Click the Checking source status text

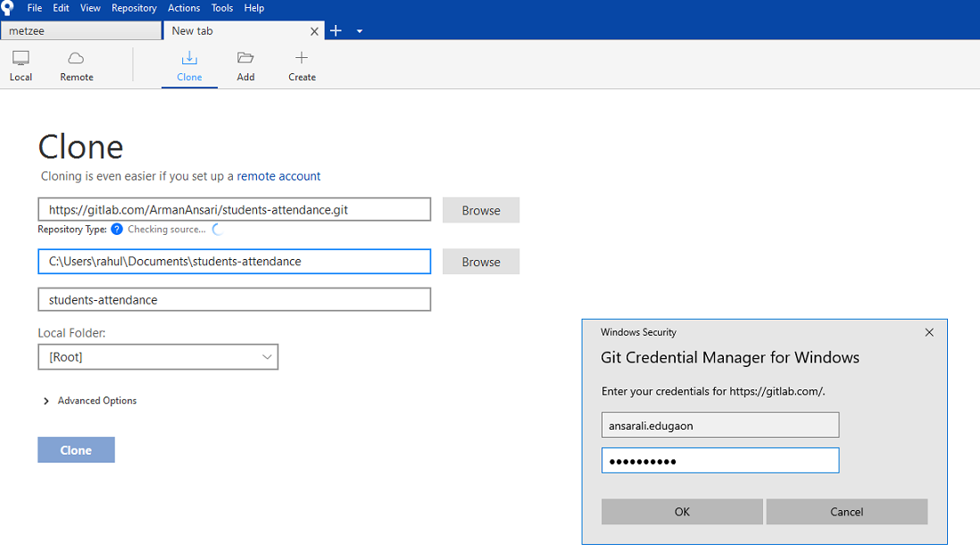167,230
